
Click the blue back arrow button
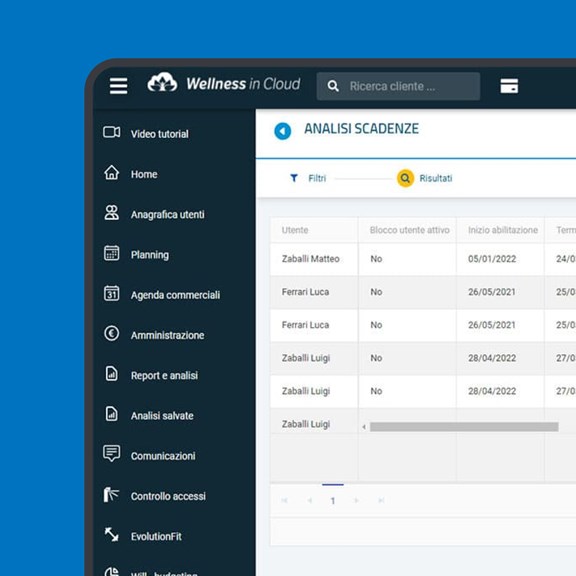click(282, 131)
